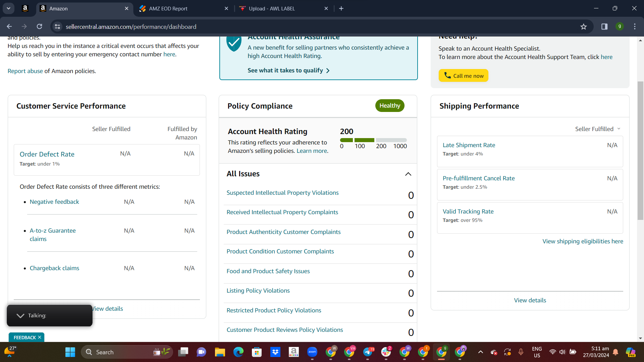The image size is (644, 362).
Task: Launch Microsoft Edge from the taskbar
Action: 238,352
